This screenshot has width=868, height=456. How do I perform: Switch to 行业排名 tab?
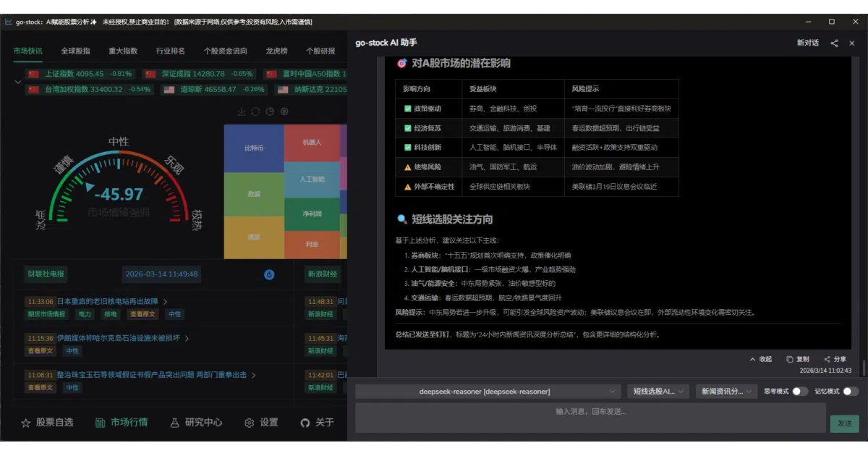[171, 51]
